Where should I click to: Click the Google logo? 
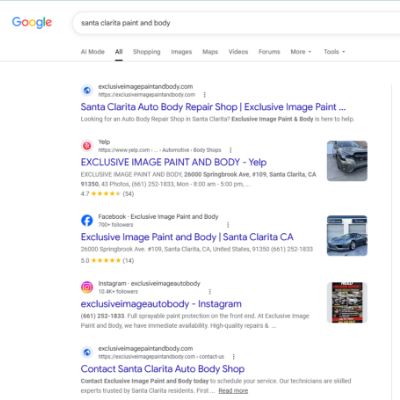[32, 22]
